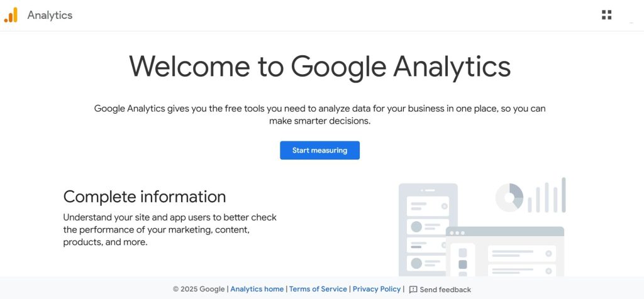
Task: Open the Terms of Service link
Action: 318,289
